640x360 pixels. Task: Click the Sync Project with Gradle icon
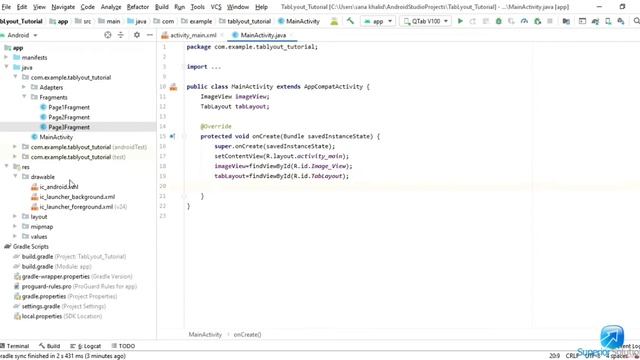(596, 21)
